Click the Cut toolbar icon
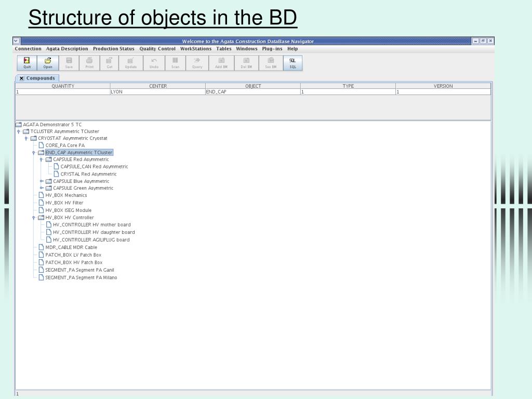Viewport: 532px width, 399px height. [x=109, y=63]
